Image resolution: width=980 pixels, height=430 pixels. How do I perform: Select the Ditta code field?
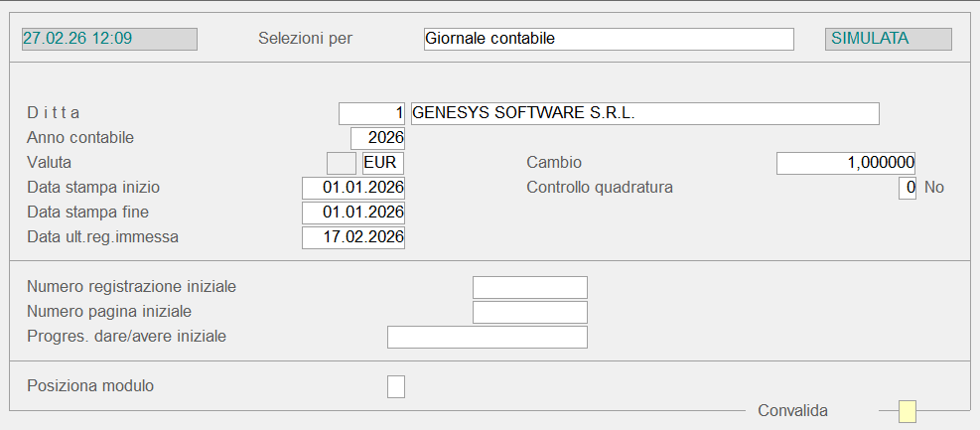tap(371, 113)
